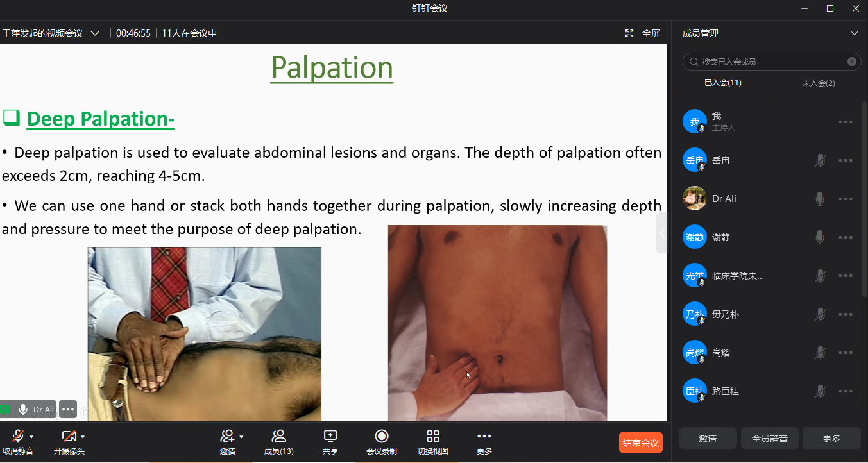Click the share screen icon

[x=330, y=437]
